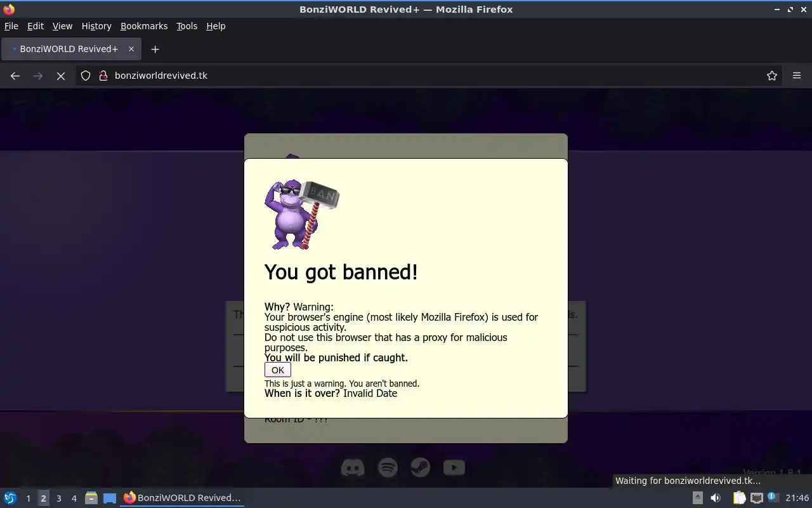Viewport: 812px width, 508px height.
Task: Open the clipboard manager tray icon
Action: pos(739,498)
